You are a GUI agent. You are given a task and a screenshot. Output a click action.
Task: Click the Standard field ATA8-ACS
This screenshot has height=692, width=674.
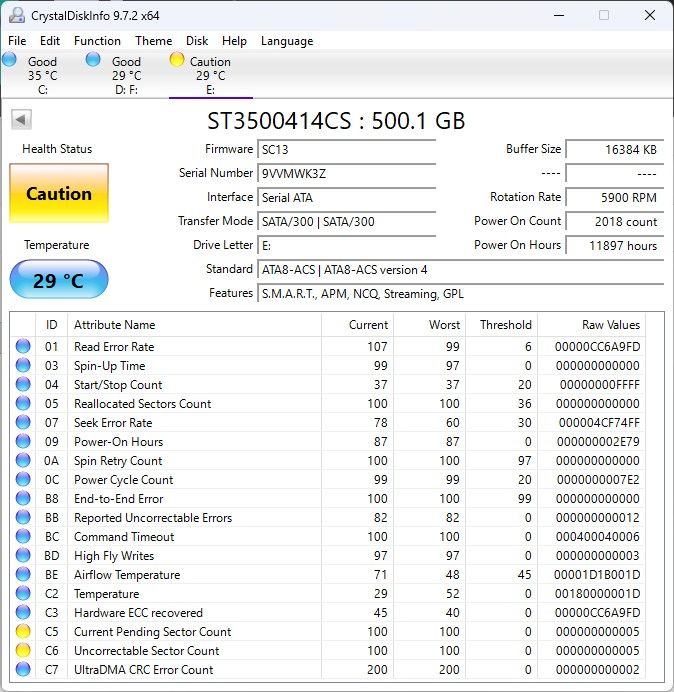pos(460,269)
